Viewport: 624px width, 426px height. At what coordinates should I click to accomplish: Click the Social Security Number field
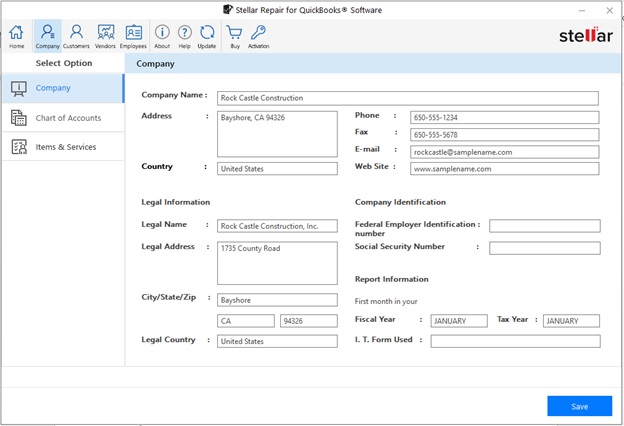click(x=545, y=248)
